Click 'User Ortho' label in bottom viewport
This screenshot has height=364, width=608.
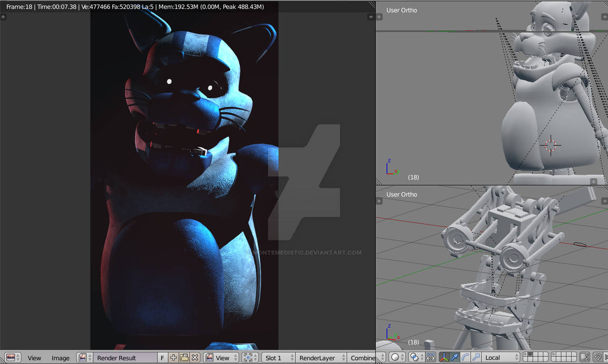tap(402, 194)
